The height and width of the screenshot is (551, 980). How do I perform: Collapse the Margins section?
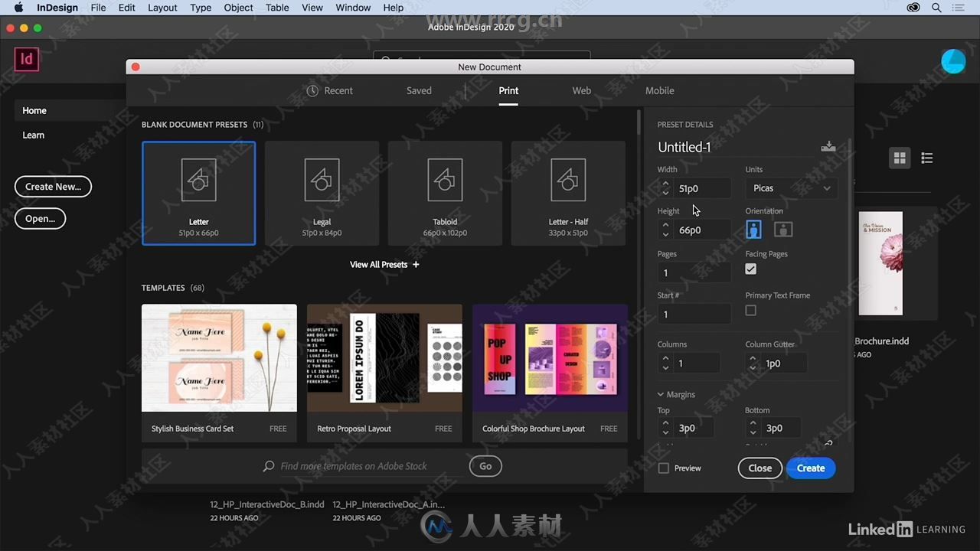pyautogui.click(x=661, y=395)
